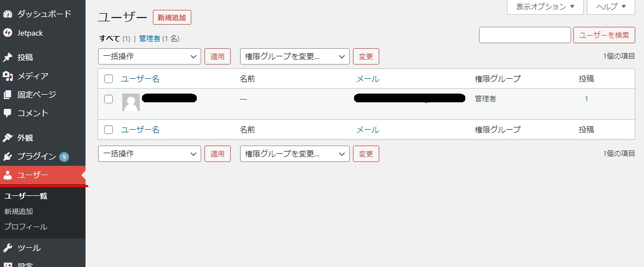Click the ユーザーを検索 search button

604,35
